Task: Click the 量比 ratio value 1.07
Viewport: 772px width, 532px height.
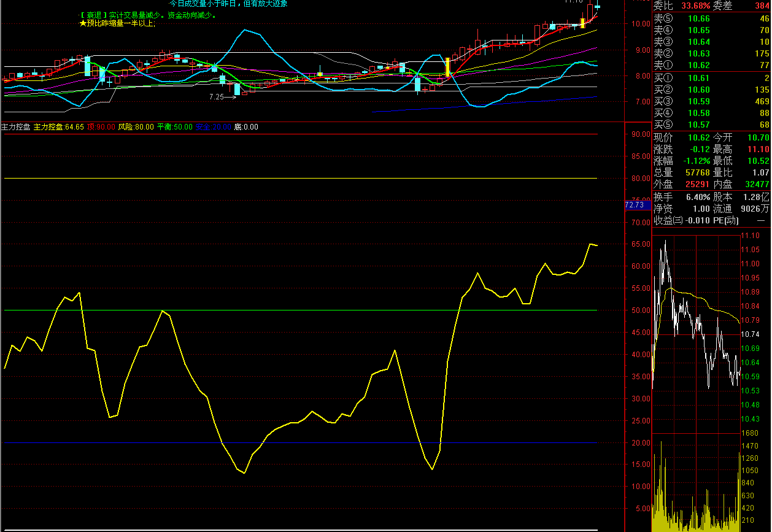Action: pyautogui.click(x=761, y=172)
